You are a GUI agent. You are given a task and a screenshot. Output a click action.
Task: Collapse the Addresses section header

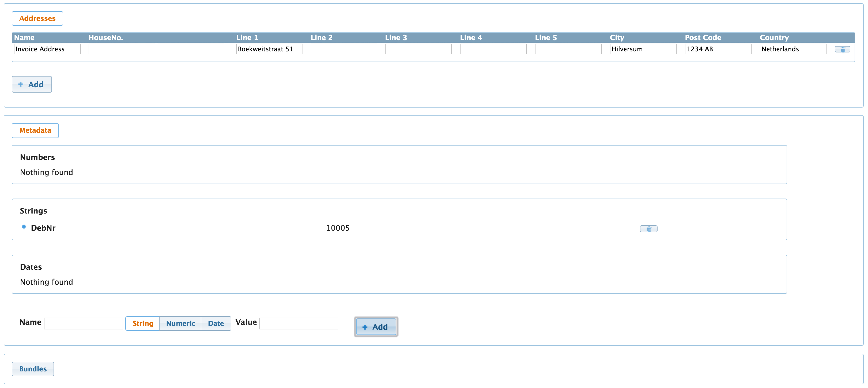pos(37,18)
